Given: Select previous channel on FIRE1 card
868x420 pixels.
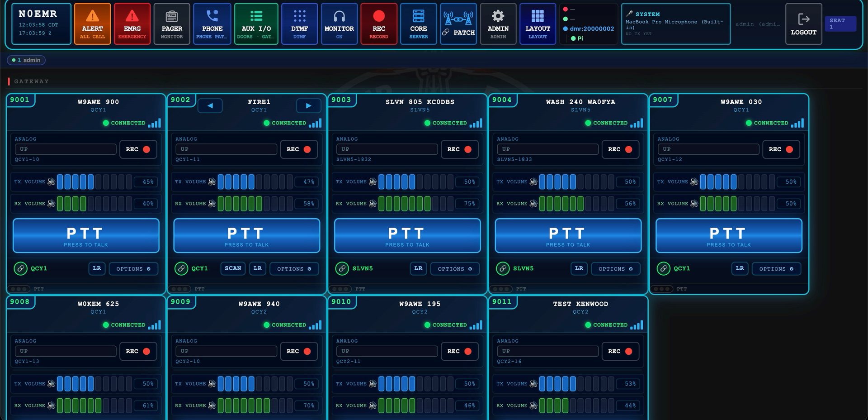Looking at the screenshot, I should [x=210, y=105].
